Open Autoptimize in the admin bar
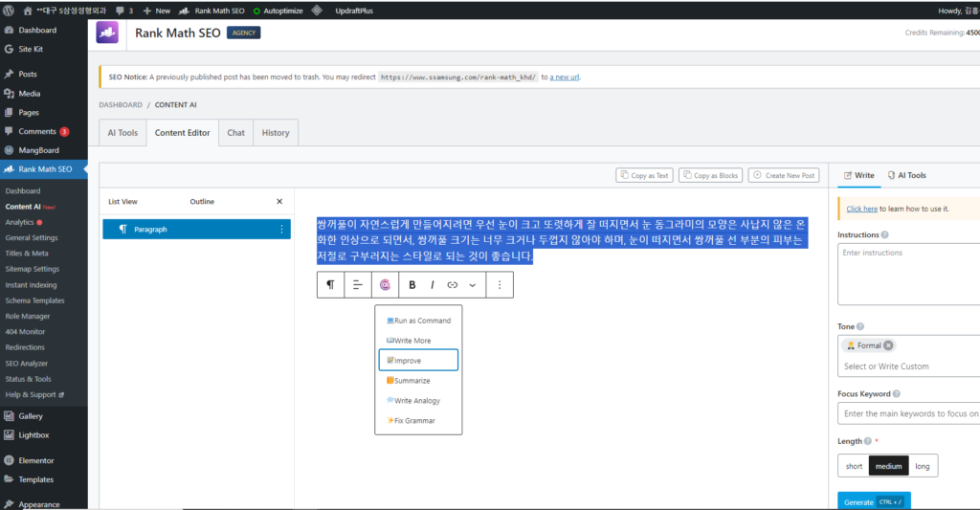980x510 pixels. [278, 11]
